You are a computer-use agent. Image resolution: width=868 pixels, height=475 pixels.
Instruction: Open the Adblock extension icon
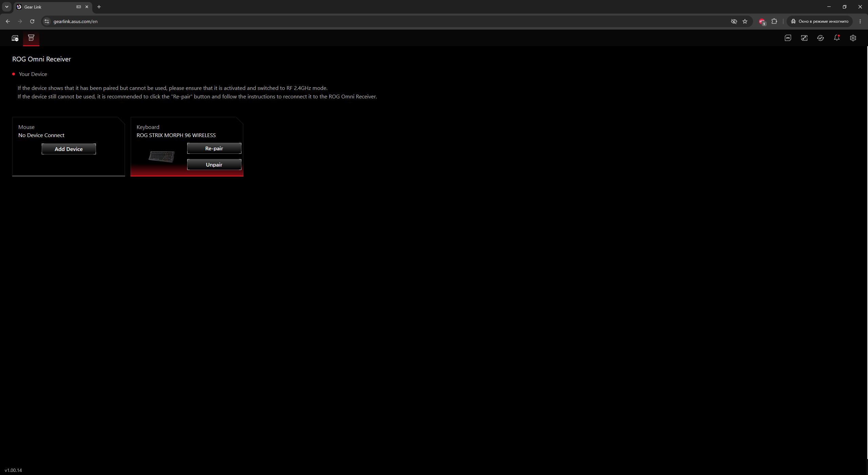762,21
